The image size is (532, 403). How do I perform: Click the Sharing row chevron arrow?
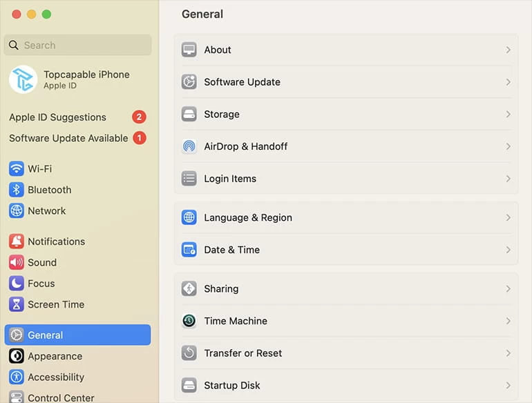tap(508, 289)
